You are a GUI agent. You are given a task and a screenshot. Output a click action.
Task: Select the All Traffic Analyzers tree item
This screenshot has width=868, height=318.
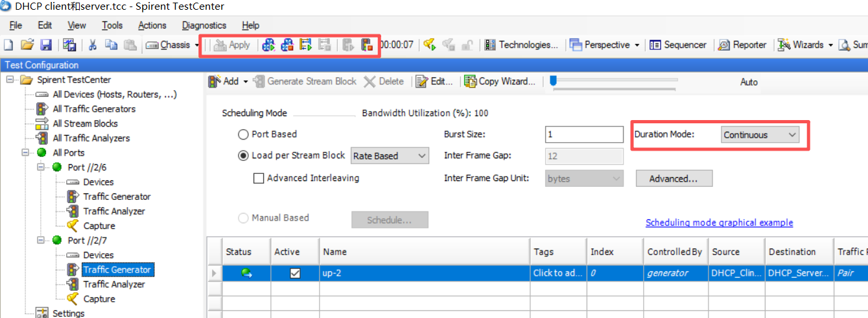[91, 138]
